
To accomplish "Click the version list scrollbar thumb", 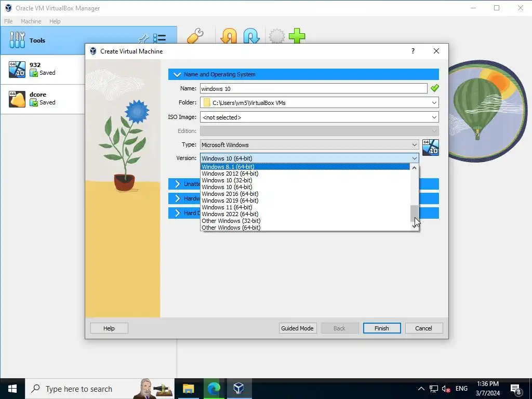I will [x=414, y=212].
